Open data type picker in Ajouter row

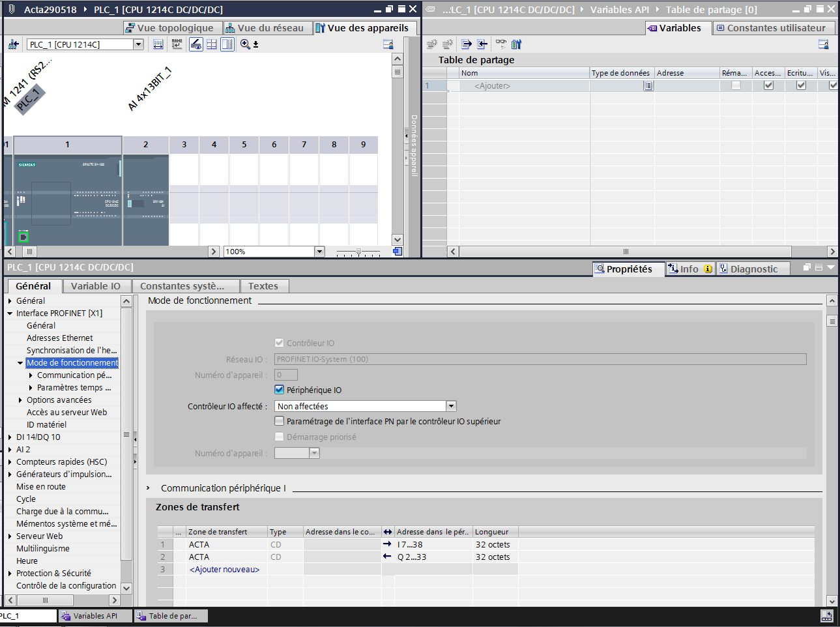[648, 86]
